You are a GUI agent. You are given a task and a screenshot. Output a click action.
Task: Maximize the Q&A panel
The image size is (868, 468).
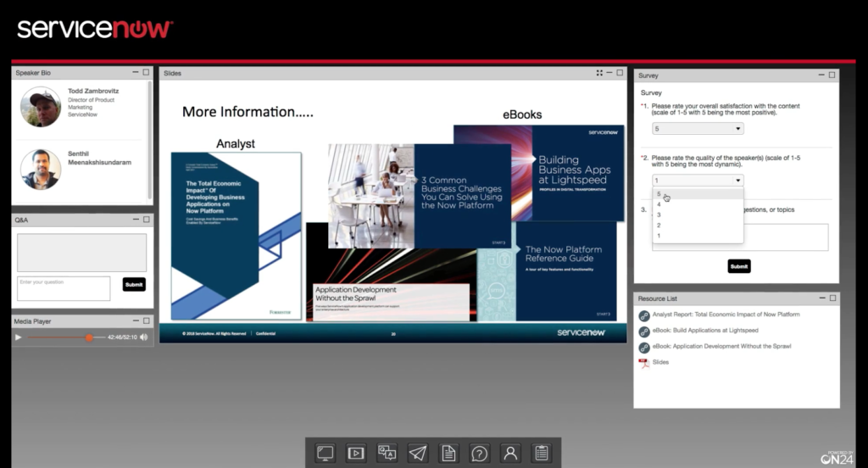pos(146,220)
